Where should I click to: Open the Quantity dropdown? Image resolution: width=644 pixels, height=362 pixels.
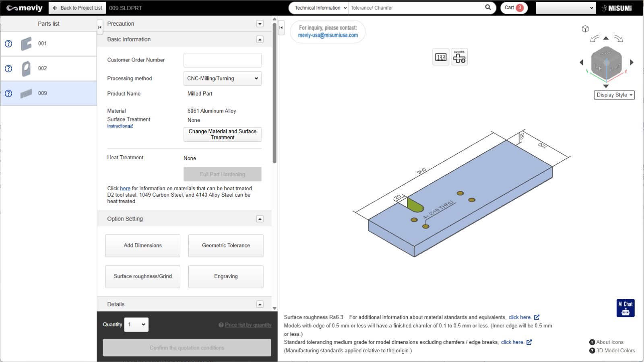(x=136, y=325)
